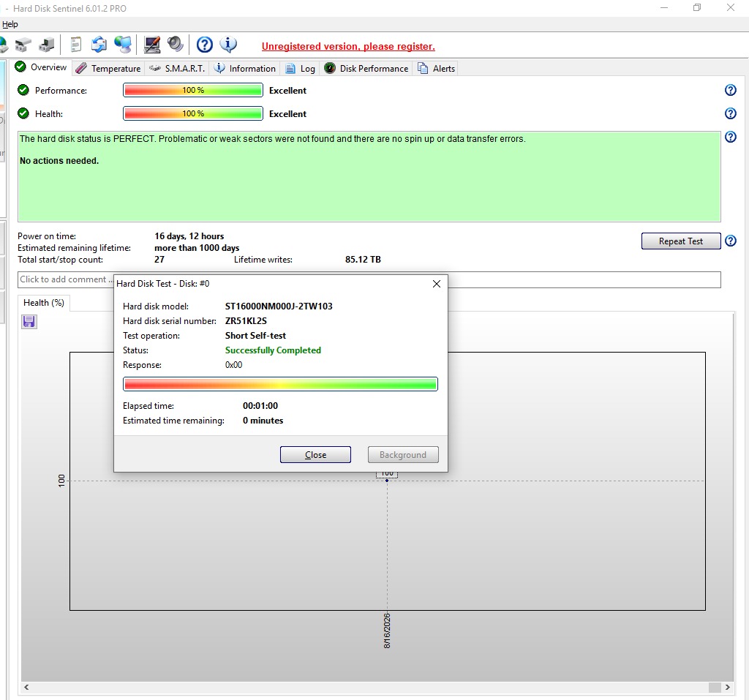The width and height of the screenshot is (749, 700).
Task: Click the 8/16/2026 data point on graph
Action: 387,481
